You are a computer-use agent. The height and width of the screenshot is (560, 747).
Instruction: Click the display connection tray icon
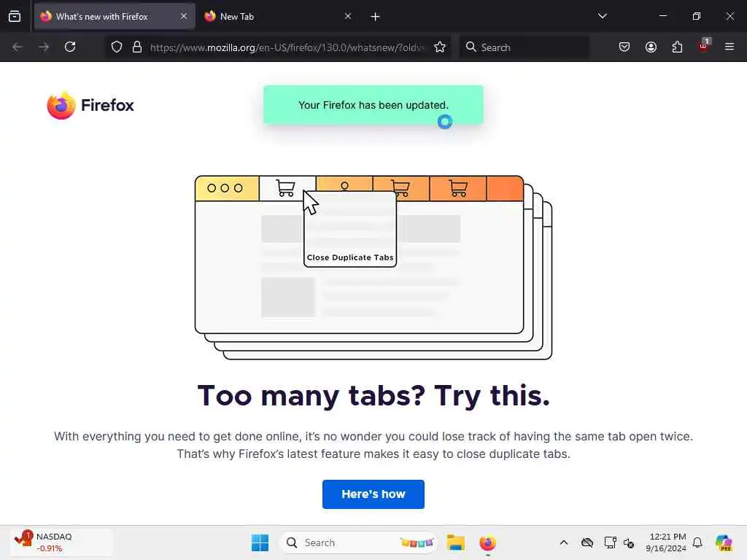(x=610, y=542)
